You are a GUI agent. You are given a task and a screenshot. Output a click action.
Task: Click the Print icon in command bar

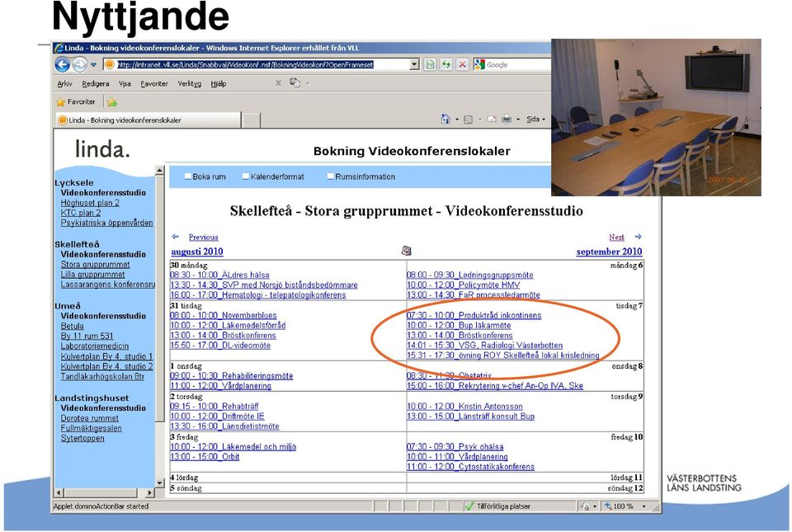pos(507,120)
